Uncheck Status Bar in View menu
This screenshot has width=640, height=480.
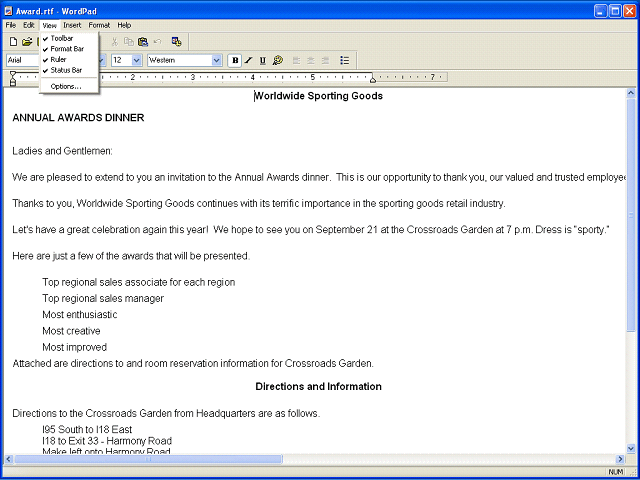(69, 70)
